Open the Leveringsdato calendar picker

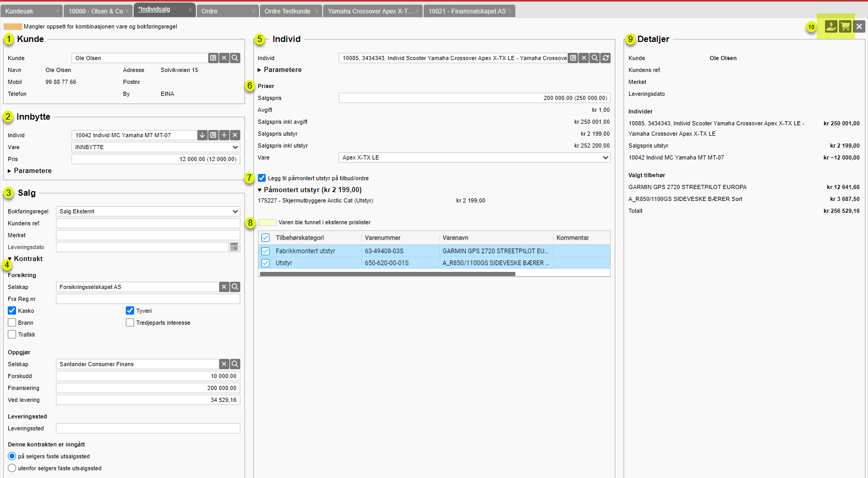pos(235,247)
